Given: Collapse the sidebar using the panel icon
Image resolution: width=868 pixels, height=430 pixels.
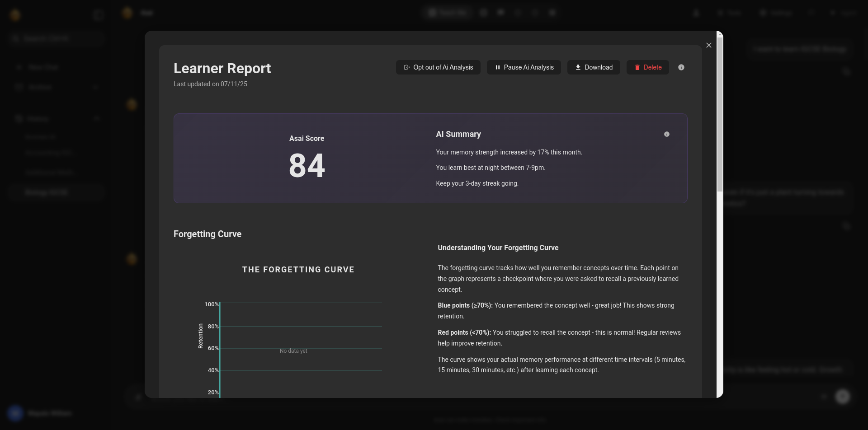Looking at the screenshot, I should pyautogui.click(x=98, y=15).
